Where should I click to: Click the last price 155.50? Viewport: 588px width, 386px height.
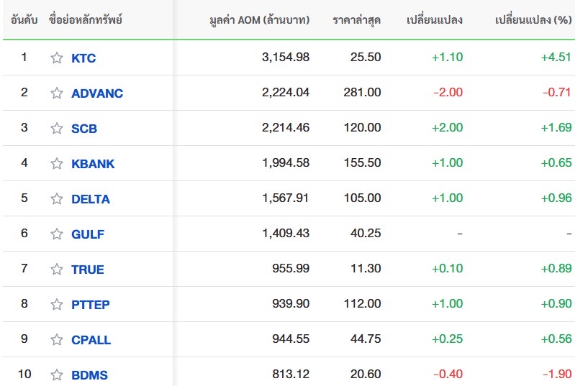tap(362, 162)
